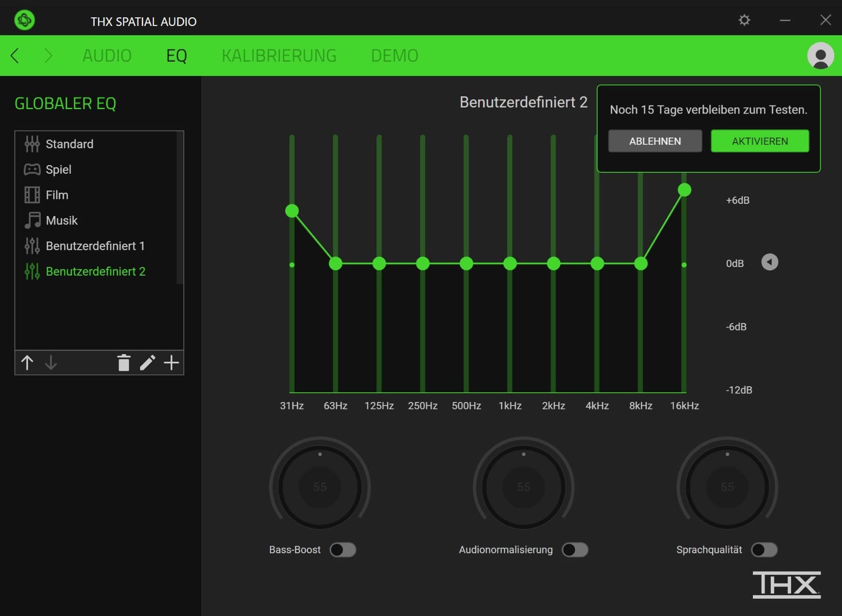The height and width of the screenshot is (616, 842).
Task: Click the 63Hz EQ band handle
Action: click(336, 263)
